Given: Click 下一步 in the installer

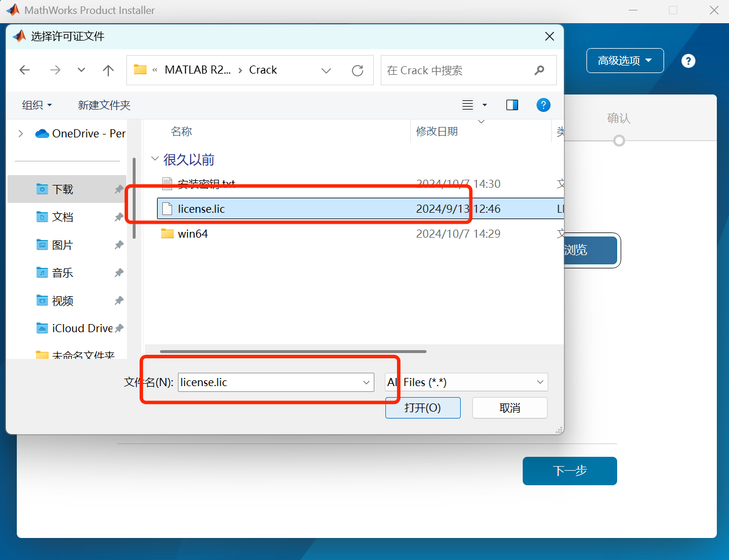Looking at the screenshot, I should tap(570, 471).
